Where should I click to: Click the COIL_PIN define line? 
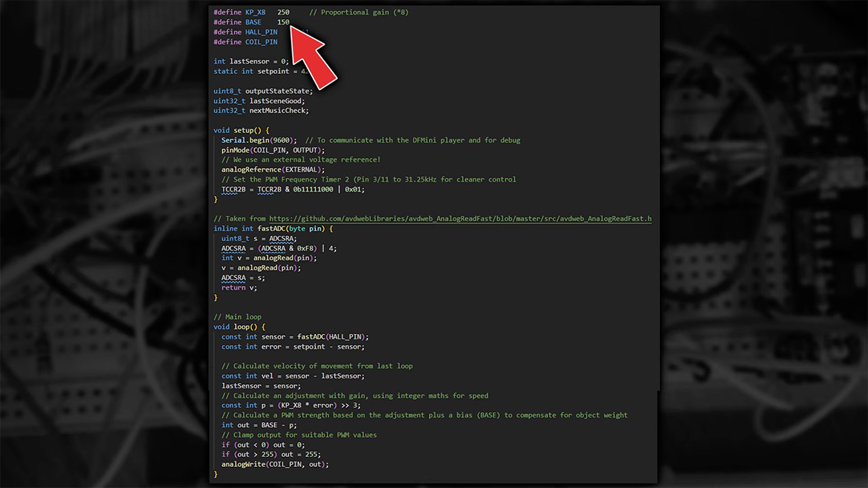245,42
